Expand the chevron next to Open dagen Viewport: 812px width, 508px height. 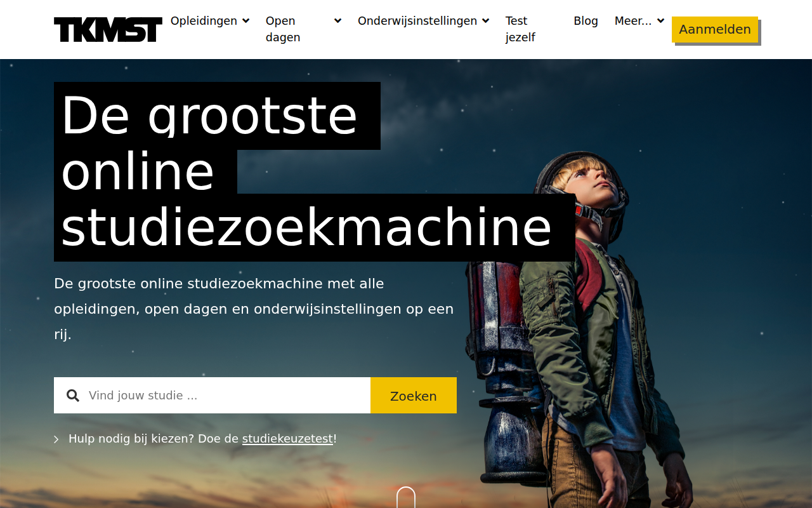point(337,21)
